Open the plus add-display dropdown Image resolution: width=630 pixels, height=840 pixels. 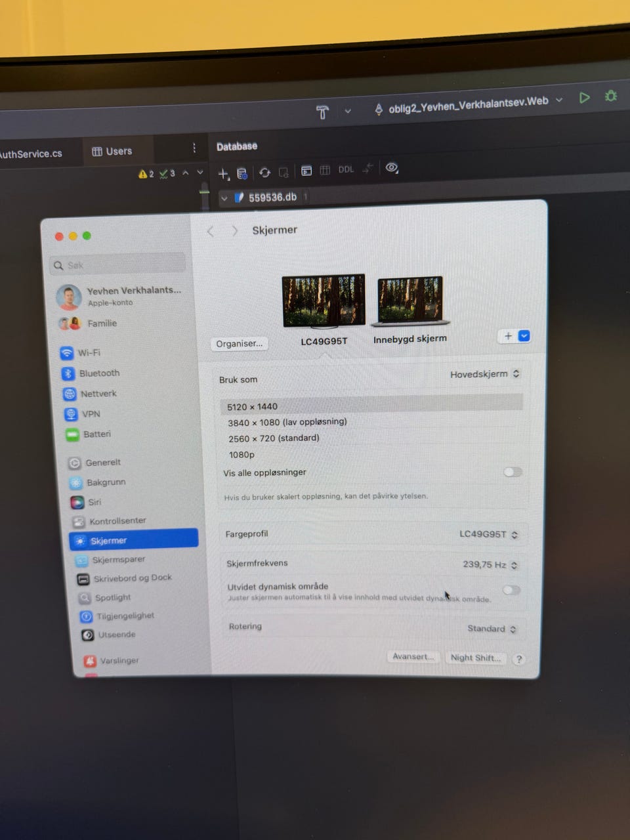(514, 336)
